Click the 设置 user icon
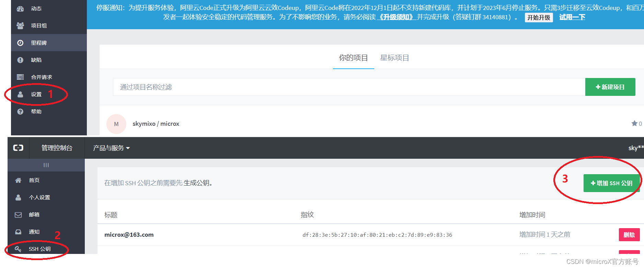 (x=20, y=94)
